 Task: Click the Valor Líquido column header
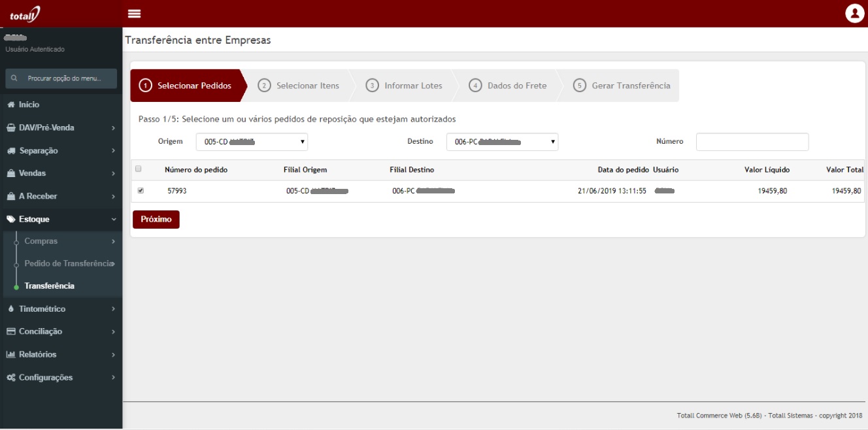[767, 170]
